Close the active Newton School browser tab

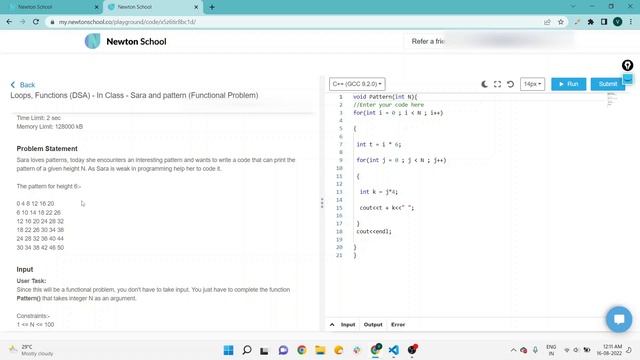point(196,7)
